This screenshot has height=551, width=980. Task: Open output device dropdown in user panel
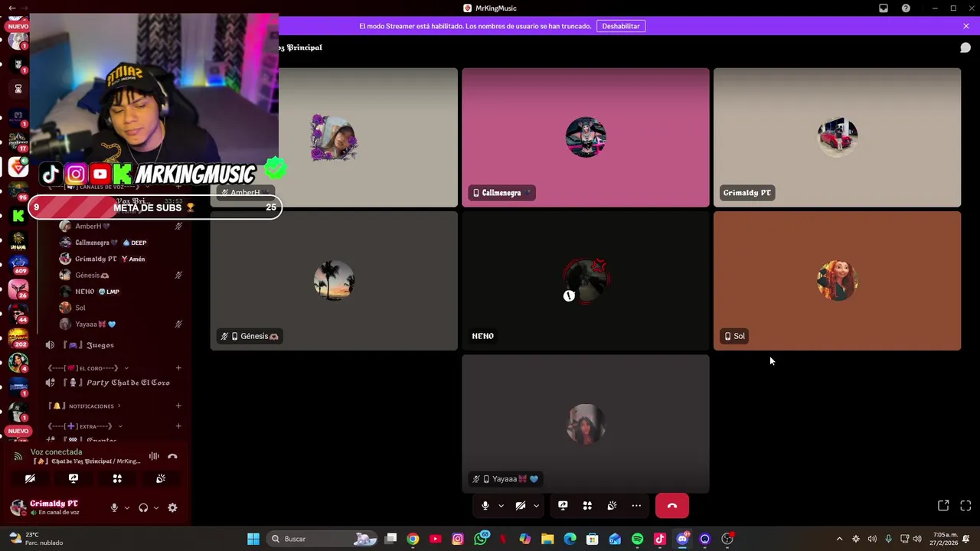156,507
